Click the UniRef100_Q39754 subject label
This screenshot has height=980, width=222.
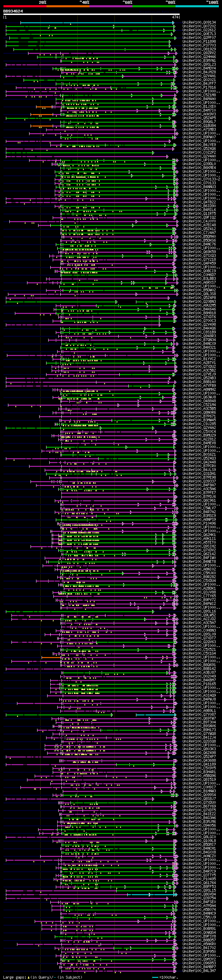click(199, 898)
